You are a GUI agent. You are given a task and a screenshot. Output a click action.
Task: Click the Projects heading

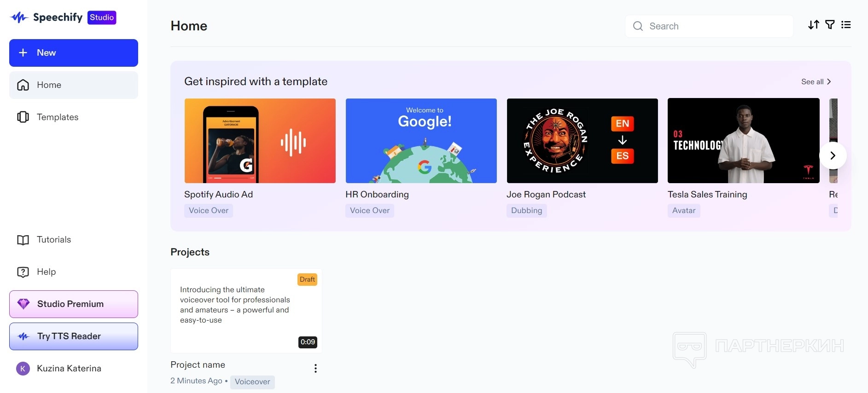click(x=190, y=252)
